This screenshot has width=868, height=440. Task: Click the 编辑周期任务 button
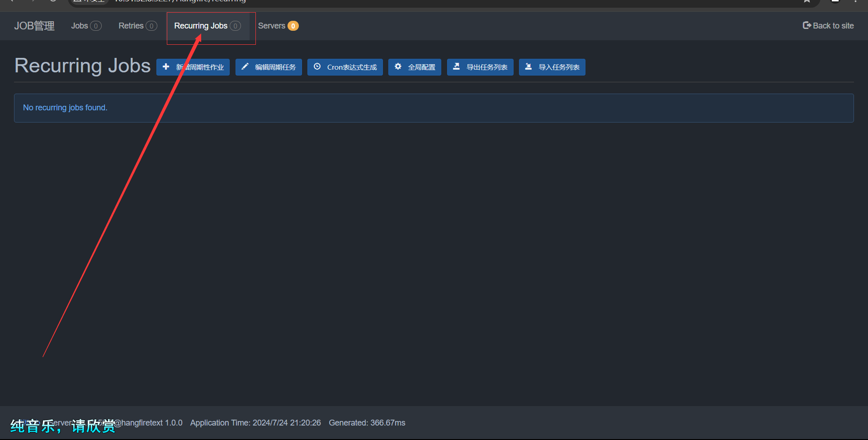tap(269, 67)
